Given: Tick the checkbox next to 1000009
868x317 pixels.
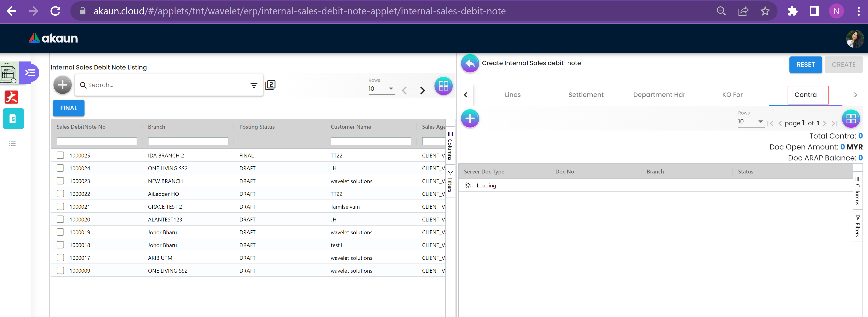Looking at the screenshot, I should pyautogui.click(x=60, y=270).
